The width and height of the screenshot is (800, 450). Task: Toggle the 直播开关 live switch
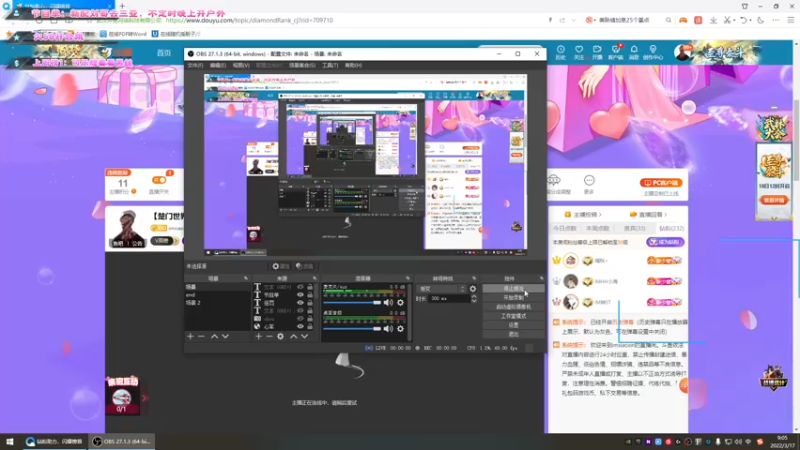coord(159,180)
